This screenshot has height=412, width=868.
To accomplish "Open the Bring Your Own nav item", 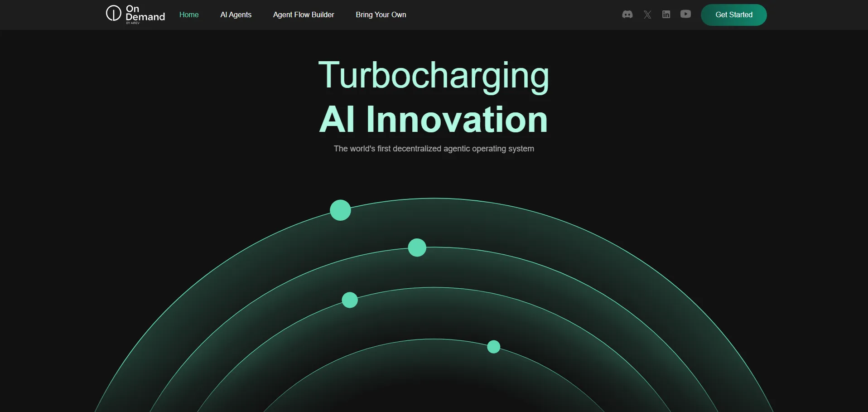I will point(381,15).
